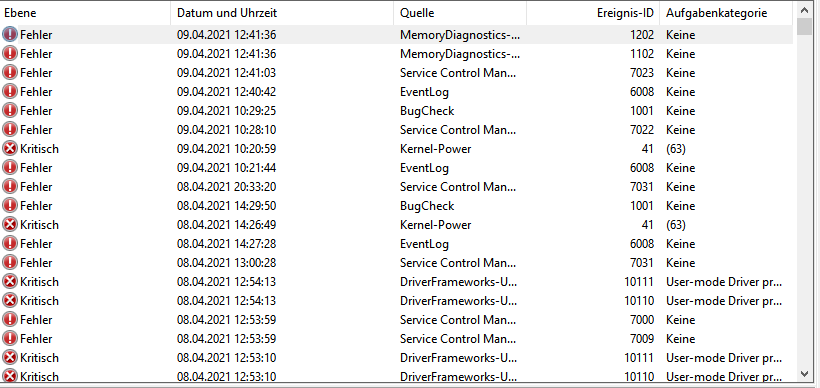Click the scrollbar up arrow
The height and width of the screenshot is (388, 820).
[x=804, y=9]
